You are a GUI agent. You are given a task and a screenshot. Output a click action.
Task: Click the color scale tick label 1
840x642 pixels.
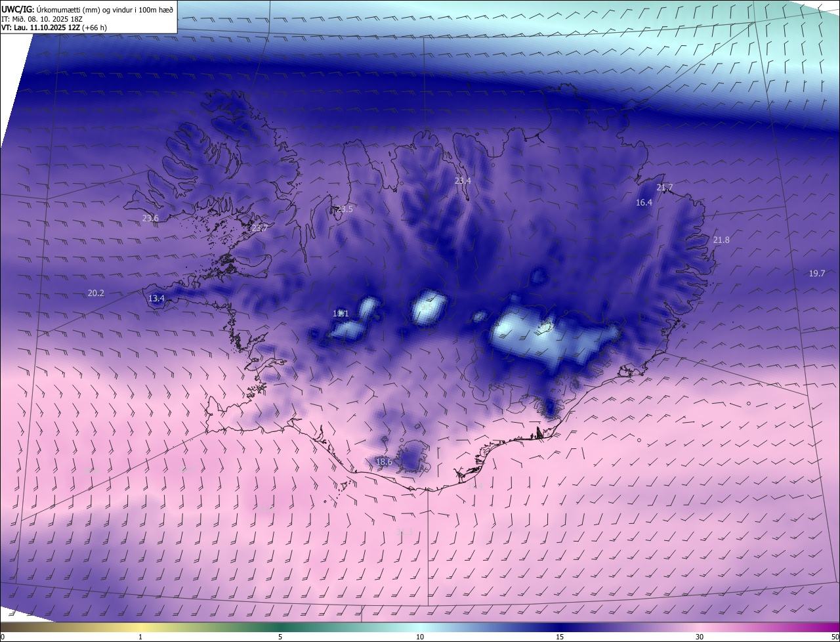[x=140, y=637]
